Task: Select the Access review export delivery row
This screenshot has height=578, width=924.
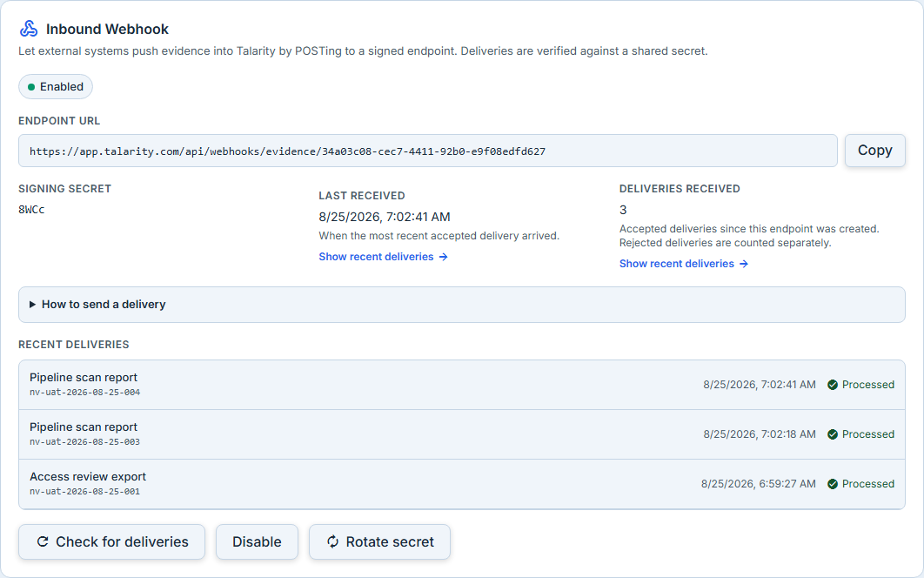Action: [x=461, y=484]
